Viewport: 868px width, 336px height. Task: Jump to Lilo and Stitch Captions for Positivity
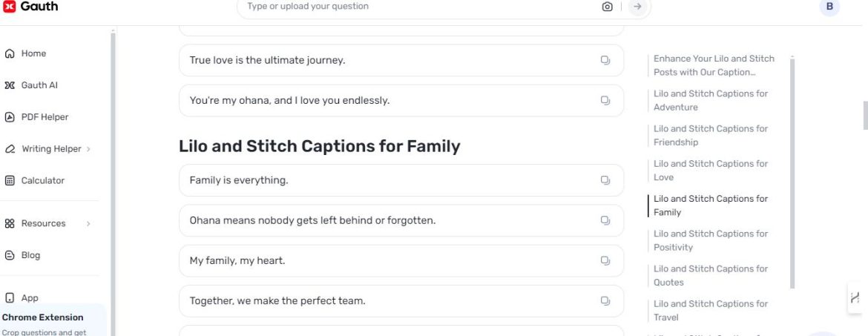click(x=710, y=240)
